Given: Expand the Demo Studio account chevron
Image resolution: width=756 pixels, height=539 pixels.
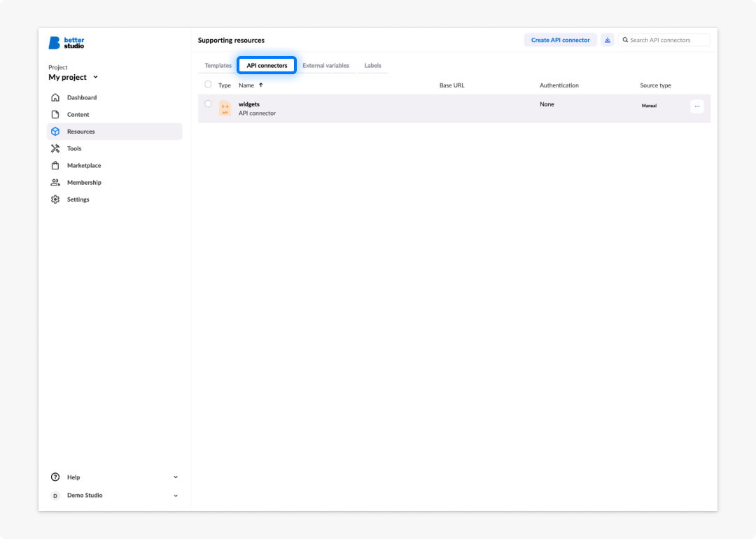Looking at the screenshot, I should click(176, 496).
